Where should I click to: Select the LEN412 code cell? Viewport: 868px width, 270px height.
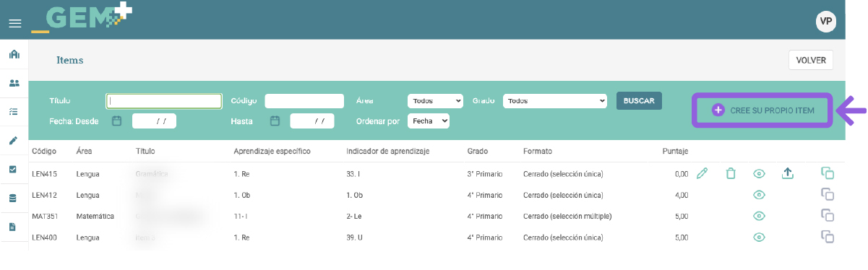[45, 195]
